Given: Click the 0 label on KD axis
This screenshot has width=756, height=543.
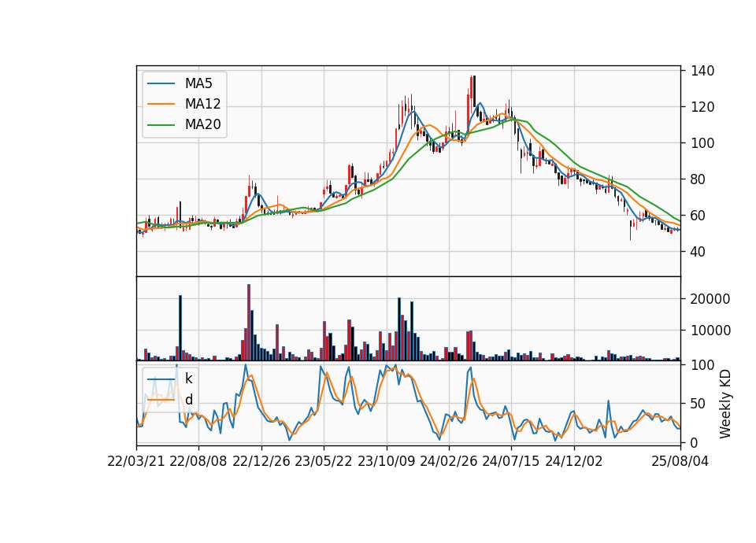Looking at the screenshot, I should (695, 443).
